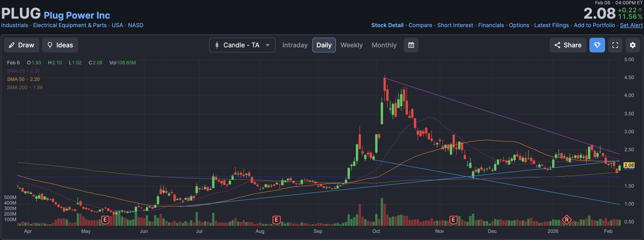This screenshot has width=644, height=240.
Task: Toggle fullscreen chart mode
Action: (x=615, y=45)
